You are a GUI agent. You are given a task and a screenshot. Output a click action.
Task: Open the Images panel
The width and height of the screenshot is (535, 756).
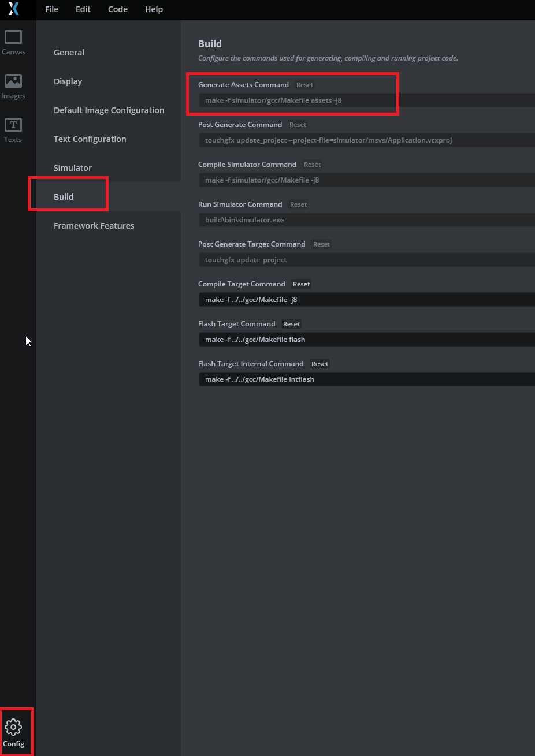pyautogui.click(x=13, y=85)
